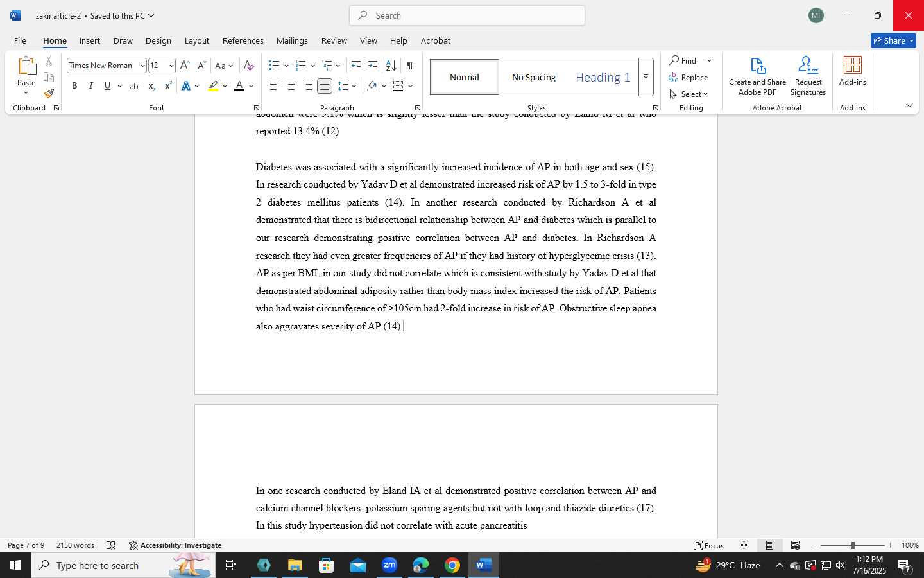The width and height of the screenshot is (924, 578).
Task: Toggle Underline formatting
Action: pos(107,86)
